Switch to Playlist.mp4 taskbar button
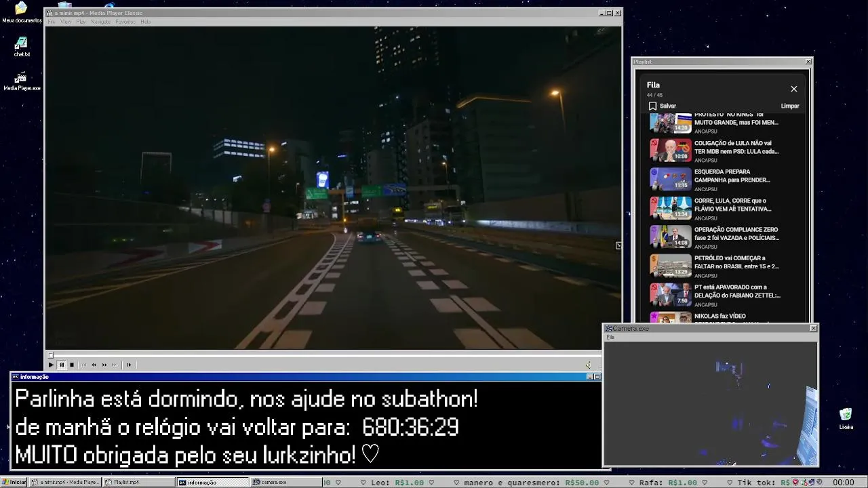The height and width of the screenshot is (488, 868). tap(139, 482)
